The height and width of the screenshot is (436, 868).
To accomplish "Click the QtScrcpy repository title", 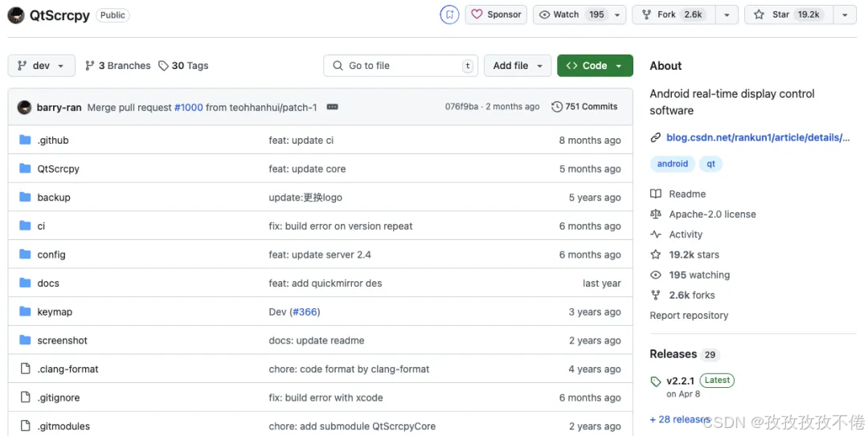I will (59, 15).
